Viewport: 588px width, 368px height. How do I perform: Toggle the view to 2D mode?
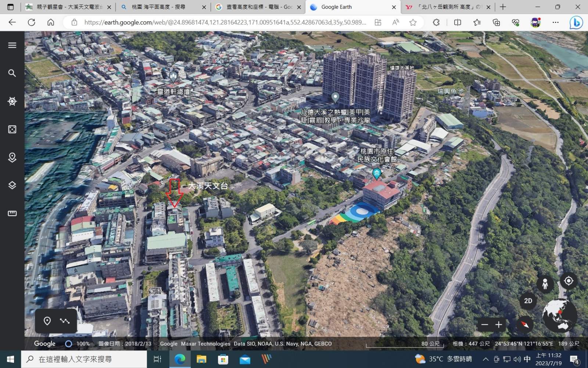coord(528,301)
